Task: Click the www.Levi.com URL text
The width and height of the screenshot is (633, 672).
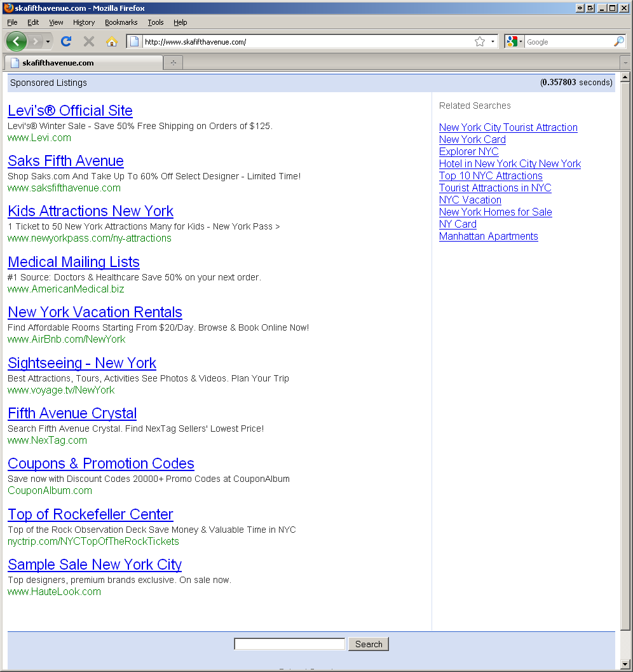Action: 39,137
